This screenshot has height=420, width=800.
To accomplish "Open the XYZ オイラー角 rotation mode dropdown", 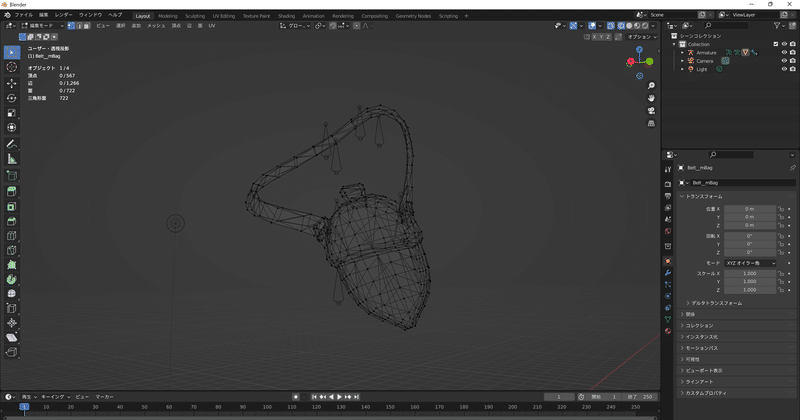I will [x=749, y=262].
